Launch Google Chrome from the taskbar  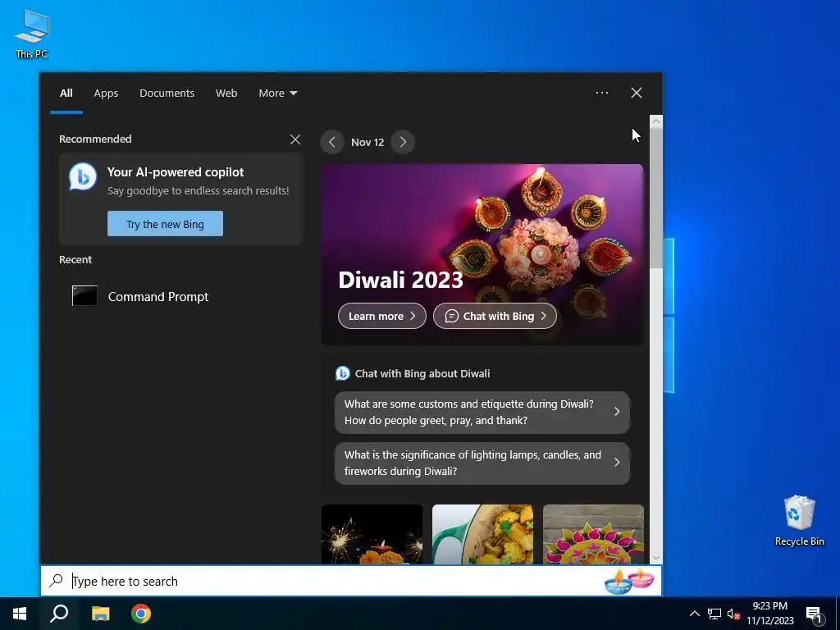pyautogui.click(x=141, y=614)
